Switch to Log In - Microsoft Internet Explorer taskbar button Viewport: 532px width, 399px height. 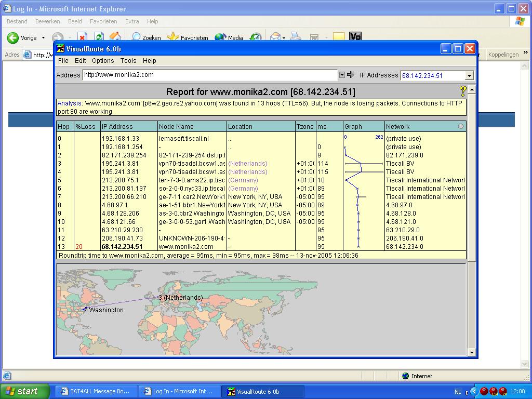click(179, 392)
